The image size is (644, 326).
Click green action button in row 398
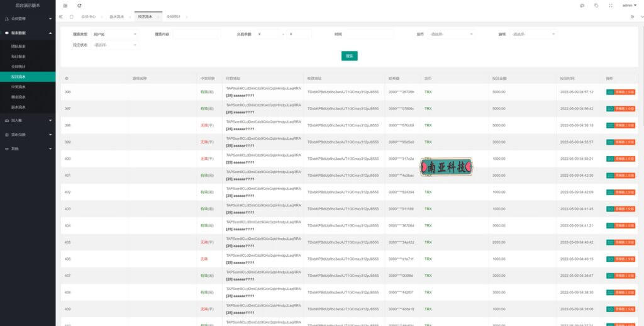(610, 125)
